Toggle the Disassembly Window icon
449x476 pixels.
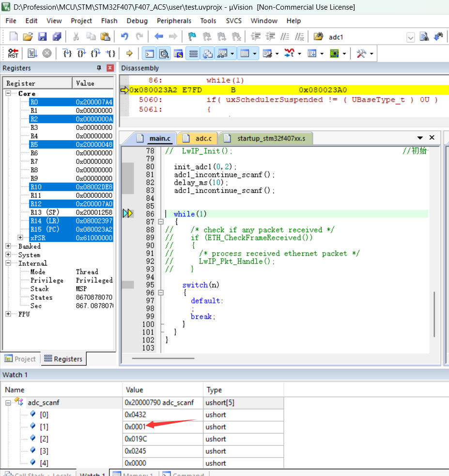(x=164, y=54)
